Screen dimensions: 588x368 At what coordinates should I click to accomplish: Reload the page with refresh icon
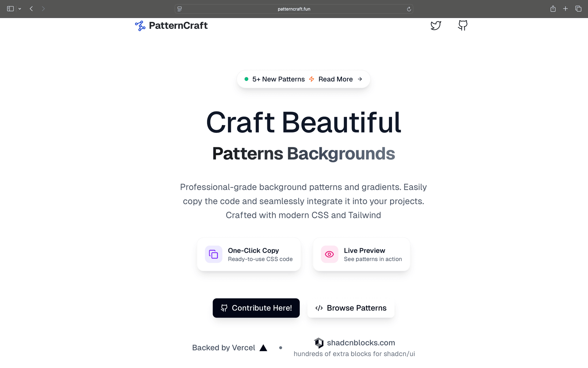tap(409, 9)
